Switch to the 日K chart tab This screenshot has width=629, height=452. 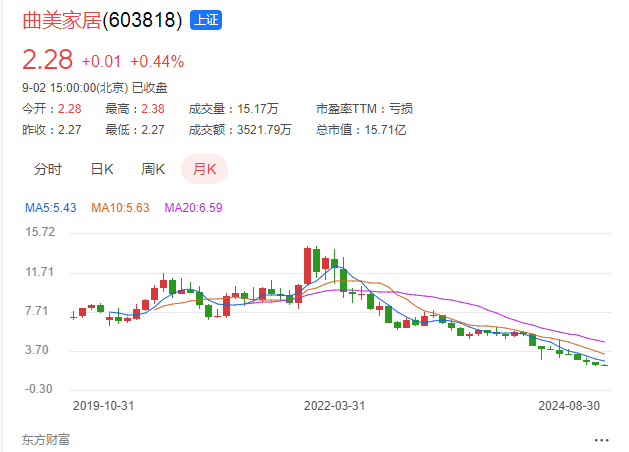point(102,169)
